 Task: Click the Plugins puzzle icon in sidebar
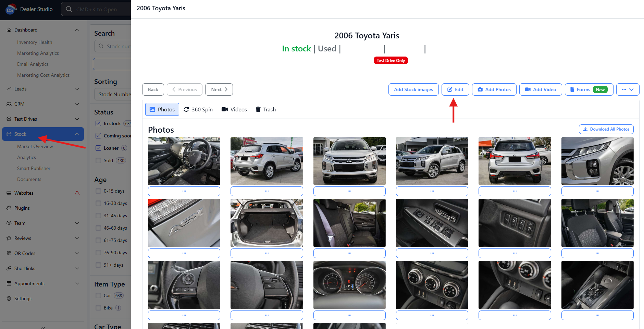[9, 208]
